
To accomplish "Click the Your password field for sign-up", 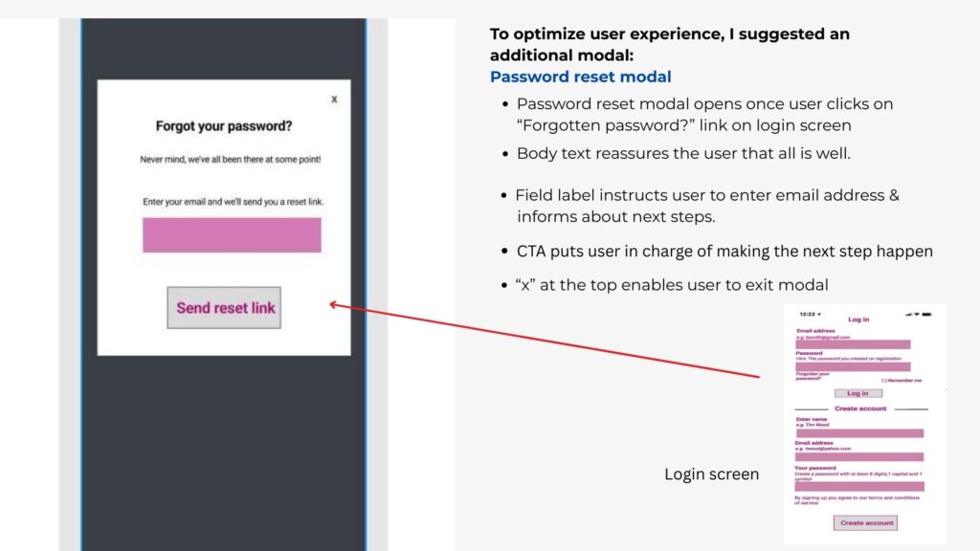I will (859, 486).
